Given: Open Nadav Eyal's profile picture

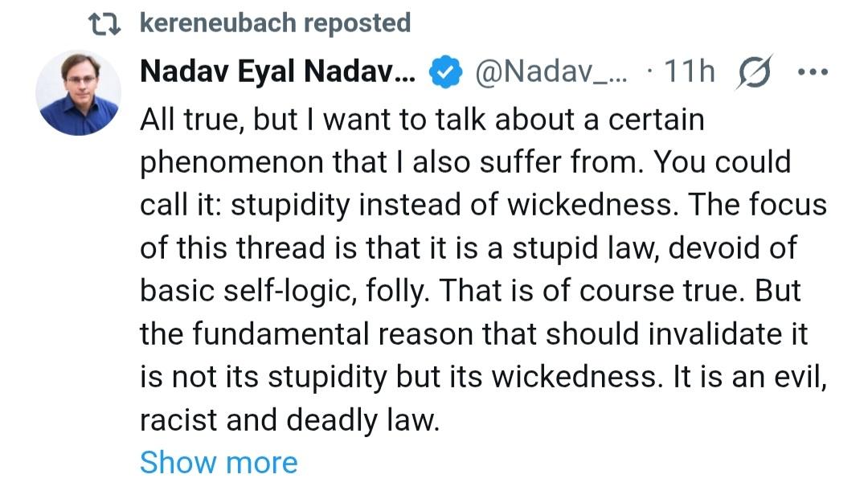Looking at the screenshot, I should click(78, 93).
